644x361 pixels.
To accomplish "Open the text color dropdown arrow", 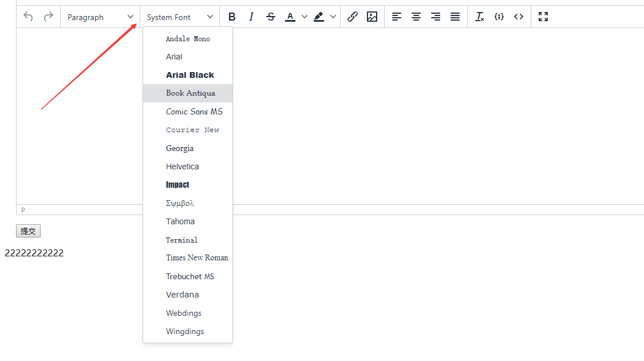I will (x=305, y=17).
